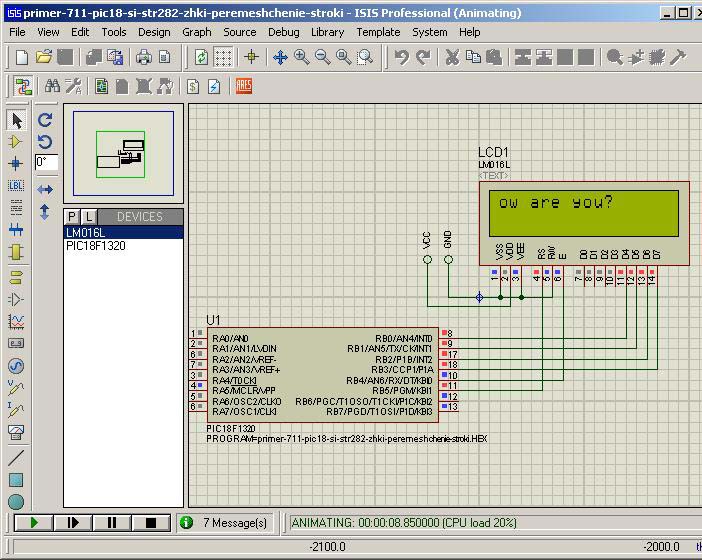
Task: Pause the running simulation
Action: (112, 522)
